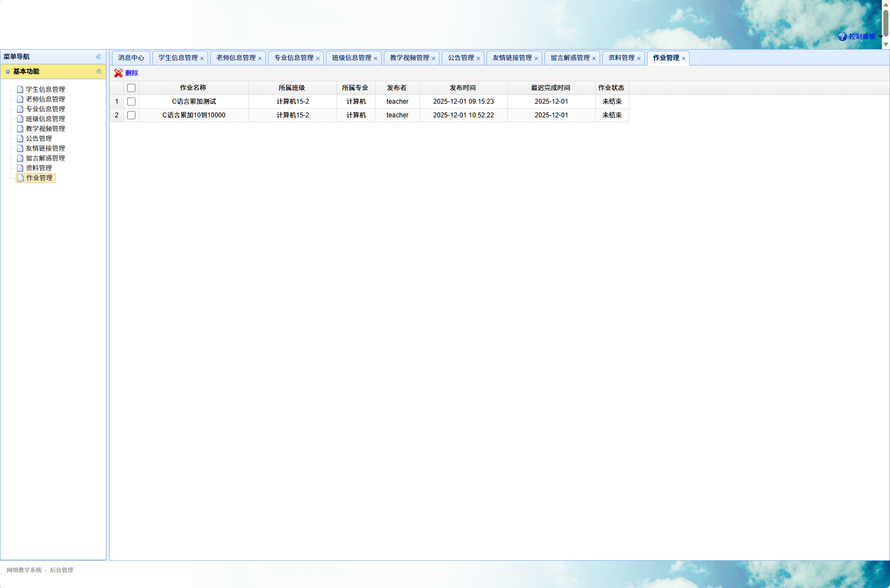
Task: Switch to the 消息中心 tab
Action: 131,58
